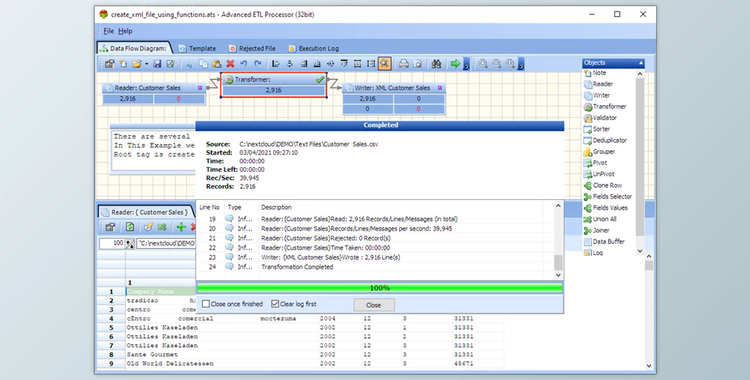Click the Copy toolbar icon

click(x=203, y=64)
